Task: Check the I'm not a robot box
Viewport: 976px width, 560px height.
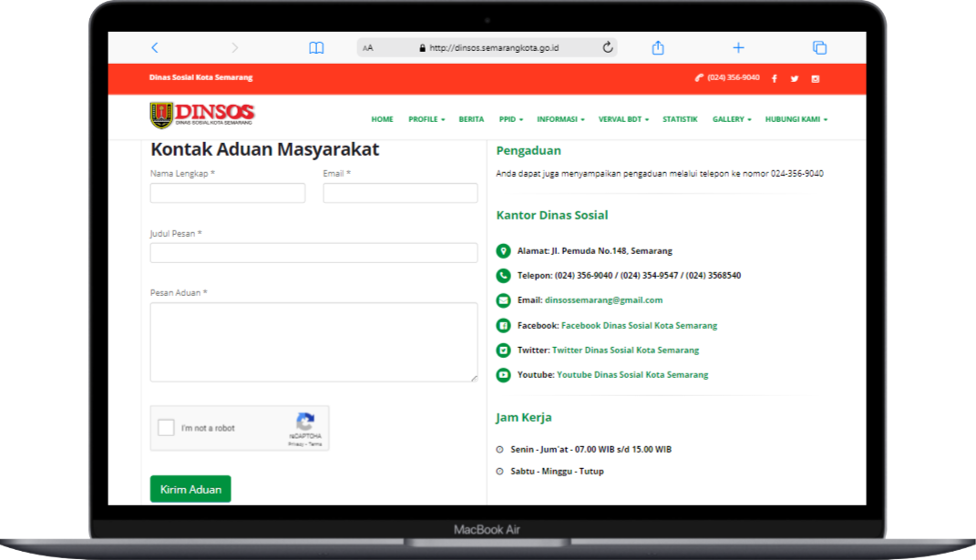Action: tap(166, 428)
